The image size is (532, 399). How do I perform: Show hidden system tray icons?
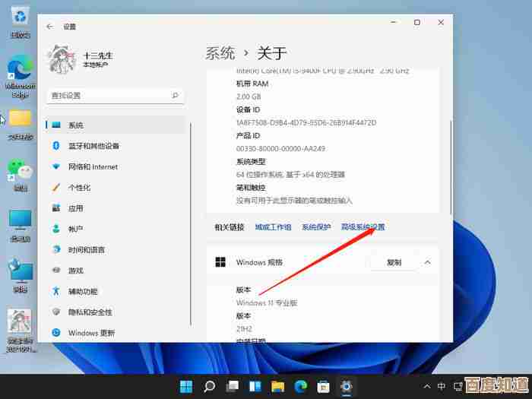tap(428, 386)
